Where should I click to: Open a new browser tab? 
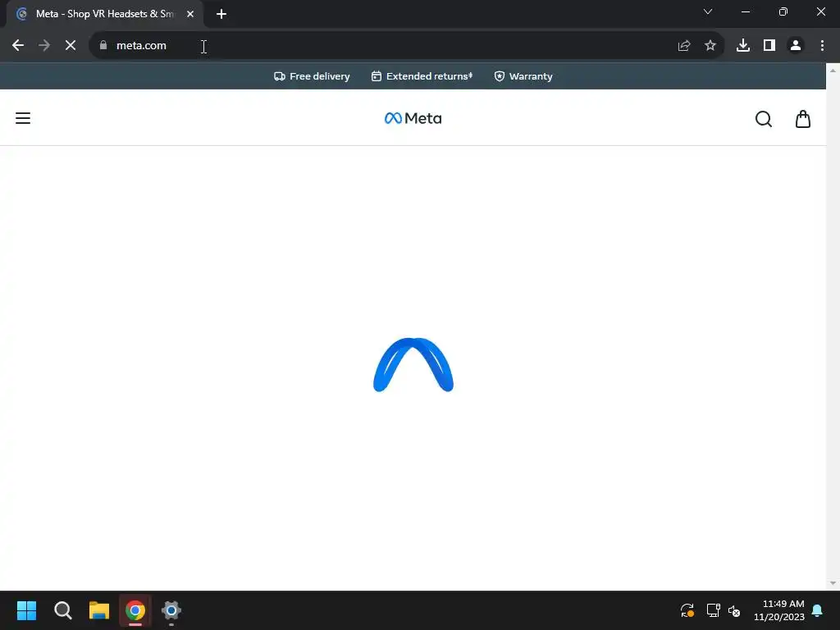(221, 14)
